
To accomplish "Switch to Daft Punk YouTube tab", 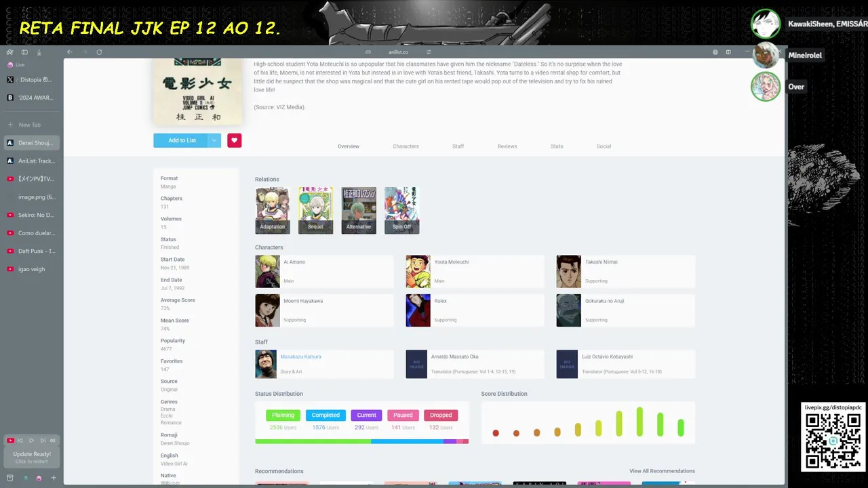I will point(31,251).
